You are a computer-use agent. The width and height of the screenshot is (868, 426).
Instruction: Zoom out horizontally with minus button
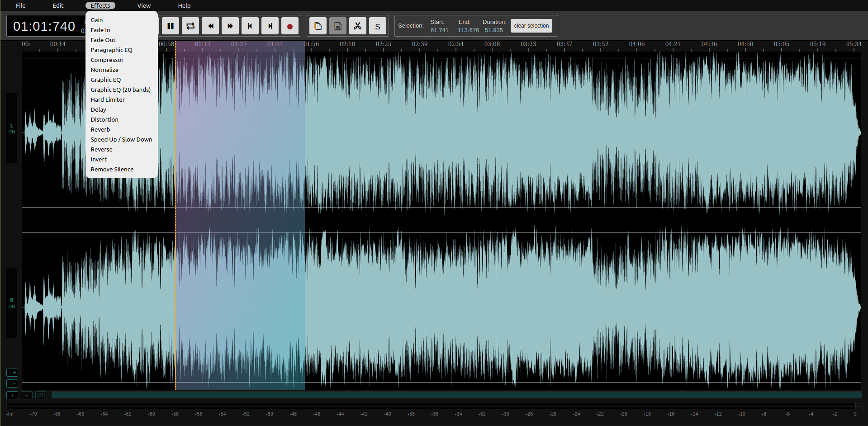pyautogui.click(x=27, y=395)
